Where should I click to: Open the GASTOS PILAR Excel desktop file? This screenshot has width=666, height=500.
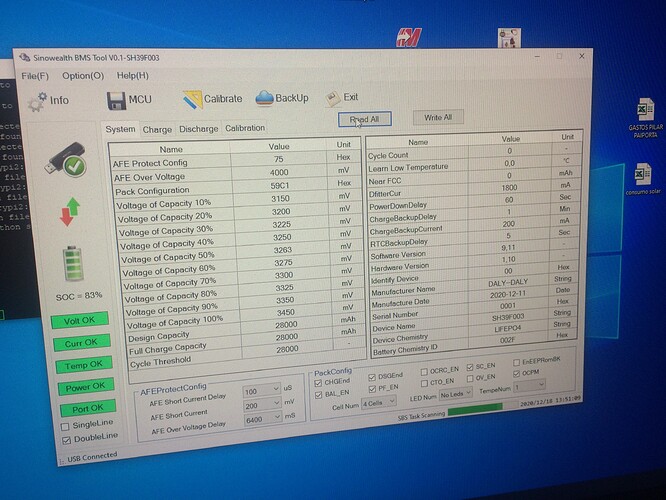point(646,118)
